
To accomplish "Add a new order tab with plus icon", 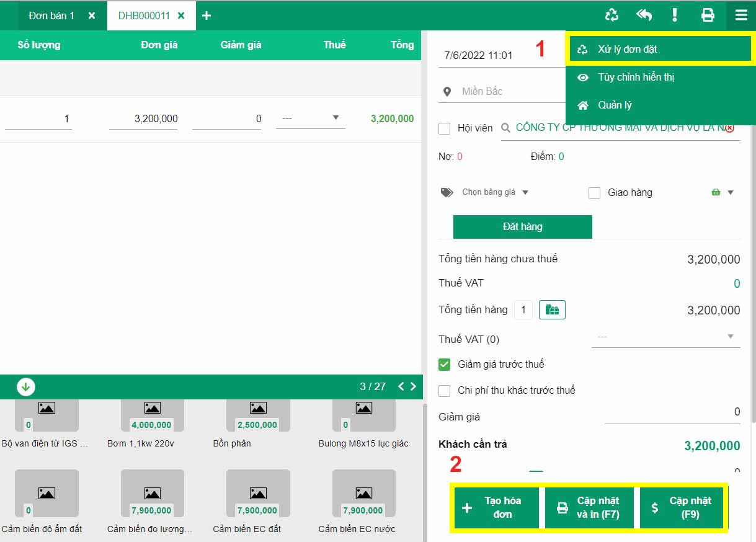I will (207, 16).
